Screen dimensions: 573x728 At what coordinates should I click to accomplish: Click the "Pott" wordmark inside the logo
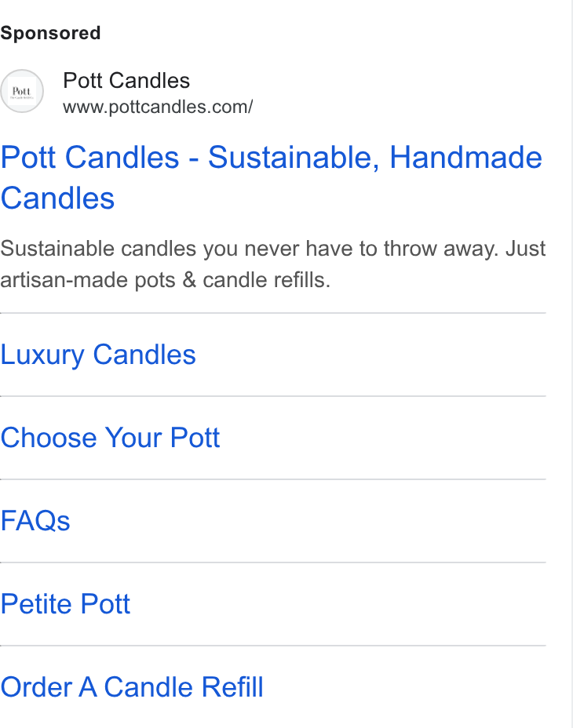click(x=21, y=90)
